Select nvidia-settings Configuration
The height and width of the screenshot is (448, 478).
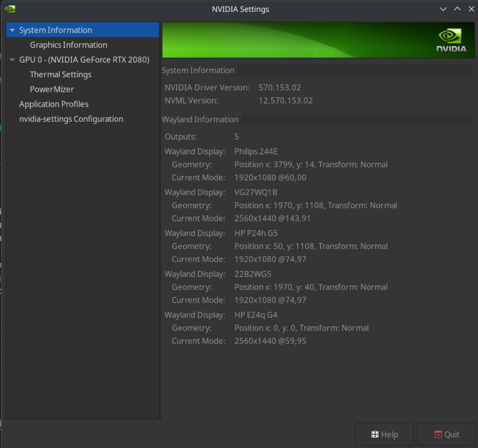(x=71, y=119)
